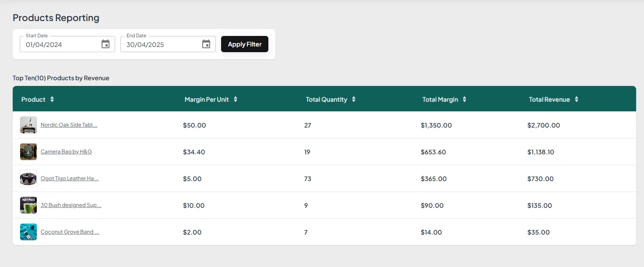The image size is (644, 267).
Task: View the Coconut Grove Band product link
Action: 70,232
